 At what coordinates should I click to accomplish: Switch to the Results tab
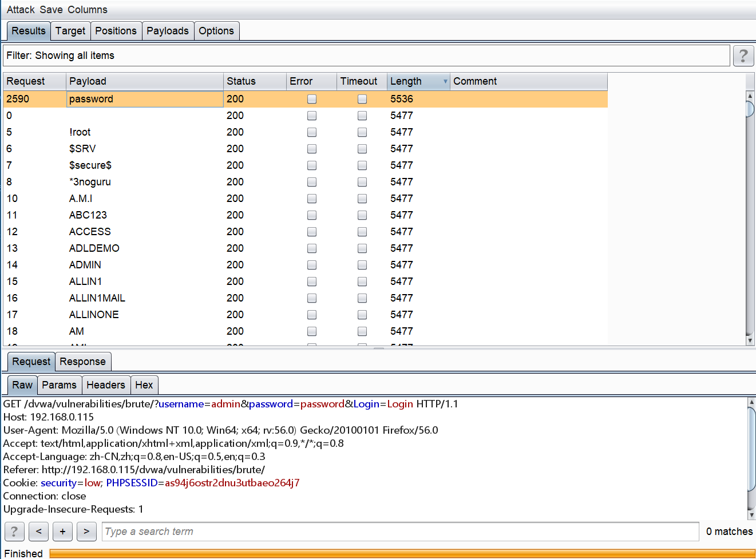pos(29,31)
